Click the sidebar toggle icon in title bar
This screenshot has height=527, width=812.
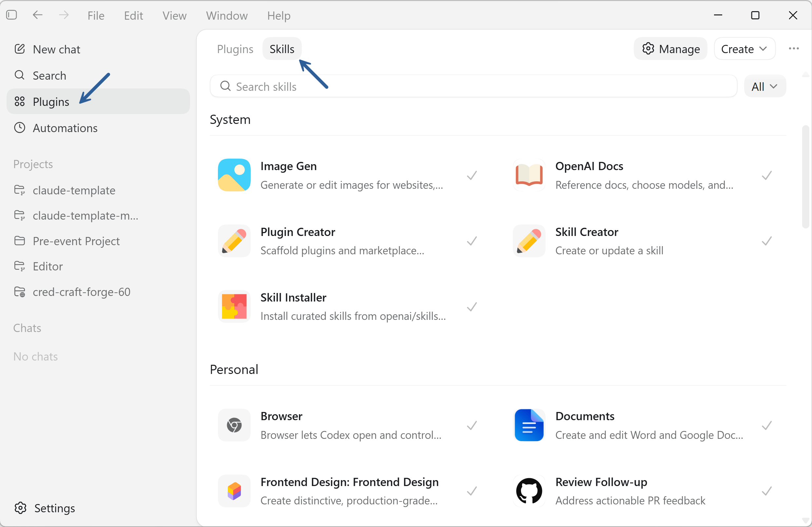[11, 15]
